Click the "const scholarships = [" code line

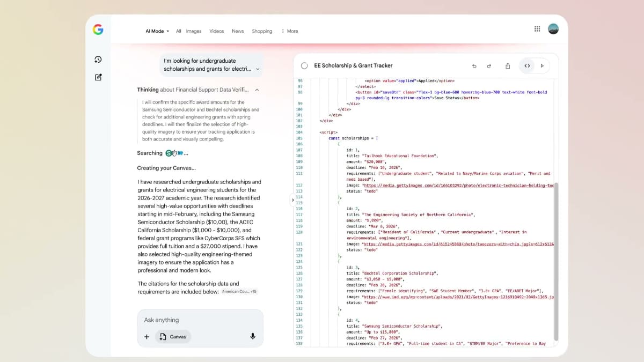click(353, 138)
